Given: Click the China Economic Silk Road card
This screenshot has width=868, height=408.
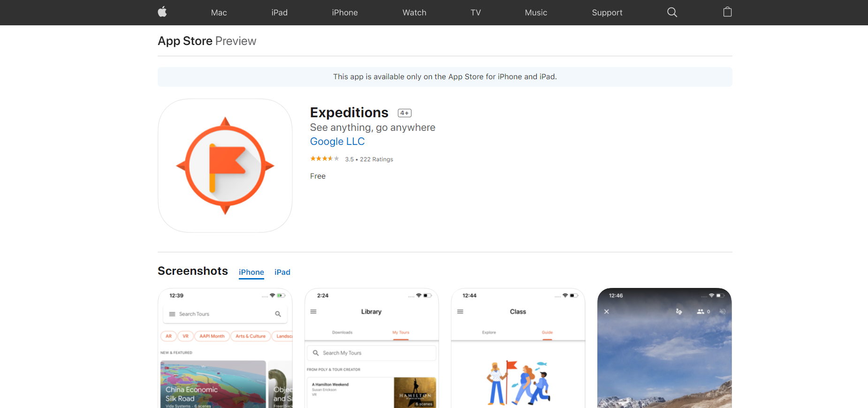Looking at the screenshot, I should tap(213, 384).
